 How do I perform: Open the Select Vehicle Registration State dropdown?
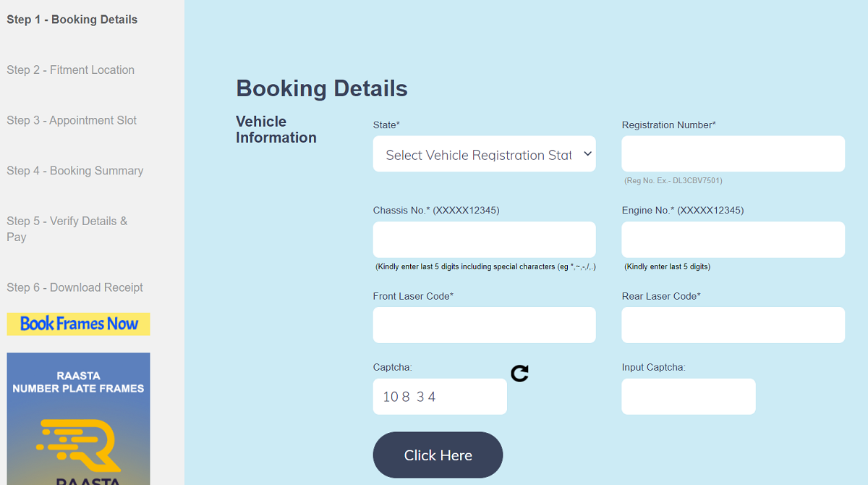[484, 153]
